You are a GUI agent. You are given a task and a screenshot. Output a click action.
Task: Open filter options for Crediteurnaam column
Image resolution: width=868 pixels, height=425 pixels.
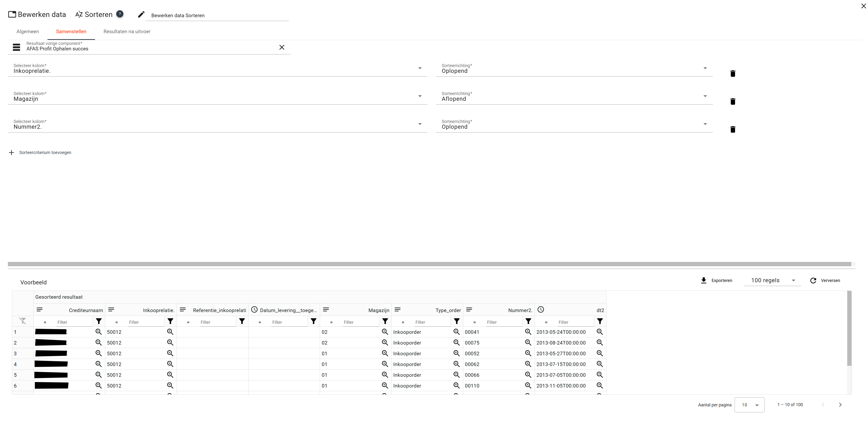[x=99, y=321]
